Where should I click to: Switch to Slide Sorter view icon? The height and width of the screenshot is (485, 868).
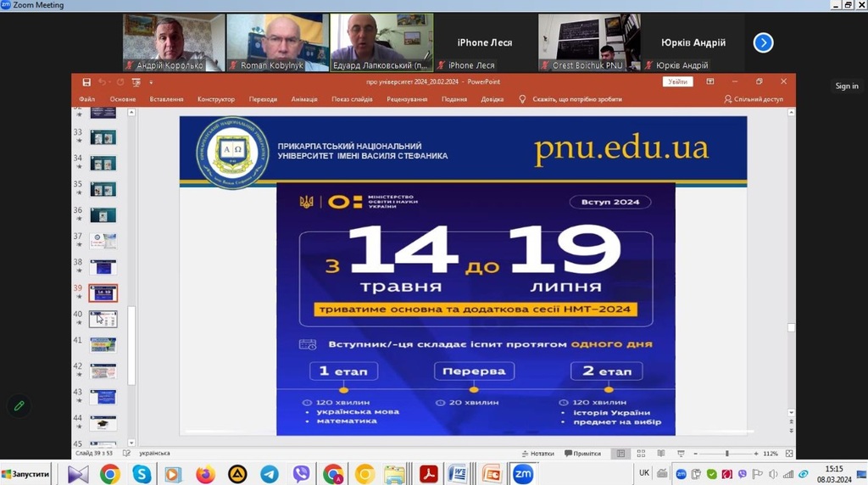639,454
